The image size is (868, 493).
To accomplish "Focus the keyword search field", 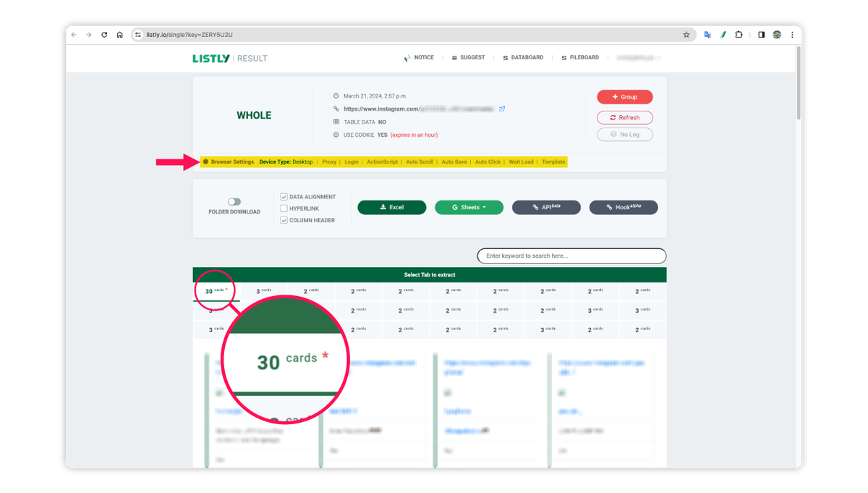I will coord(571,256).
